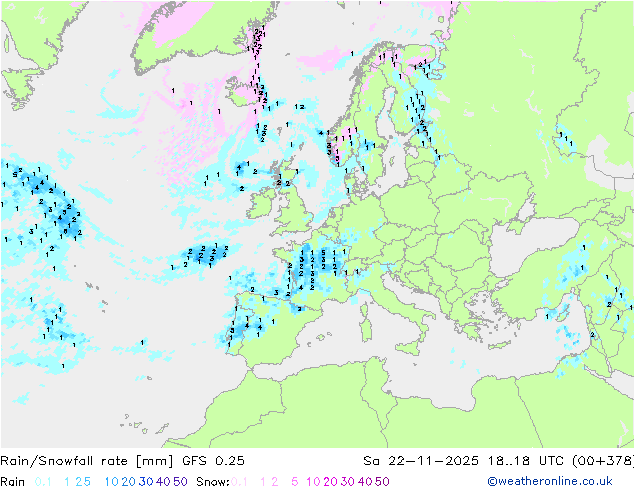
Task: Click the snow legend 40 value
Action: [365, 482]
